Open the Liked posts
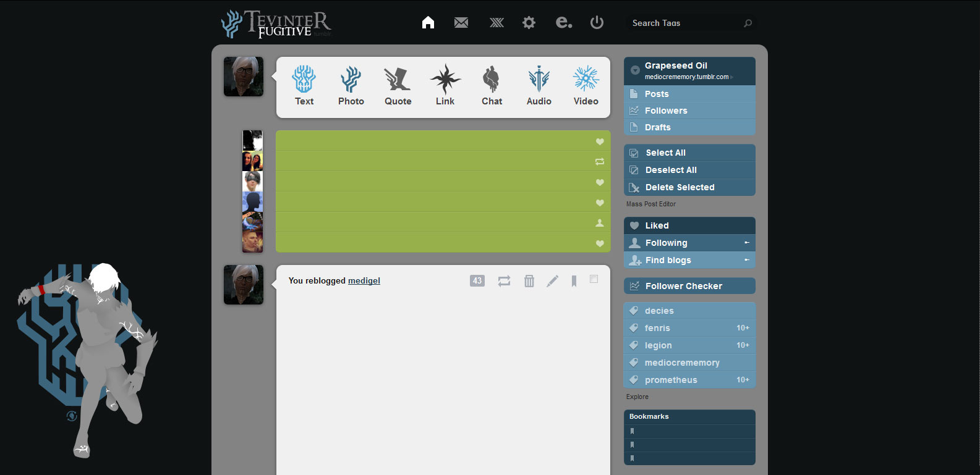Screen dimensions: 980x475 pyautogui.click(x=689, y=225)
